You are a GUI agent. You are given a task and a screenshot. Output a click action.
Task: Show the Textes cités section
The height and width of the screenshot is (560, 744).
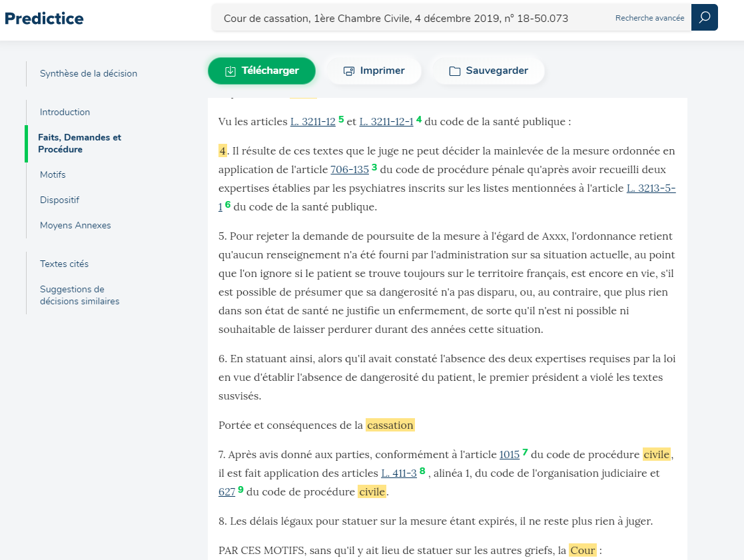[x=64, y=264]
